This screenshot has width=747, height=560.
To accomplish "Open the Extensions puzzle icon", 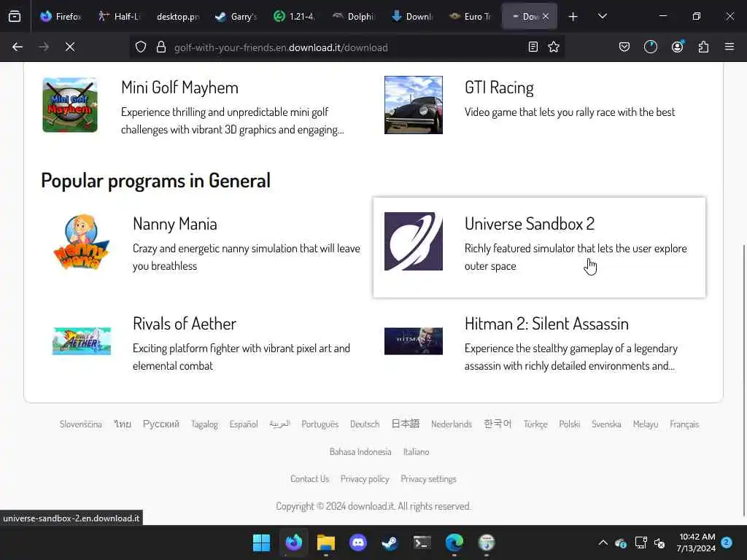I will pyautogui.click(x=703, y=47).
